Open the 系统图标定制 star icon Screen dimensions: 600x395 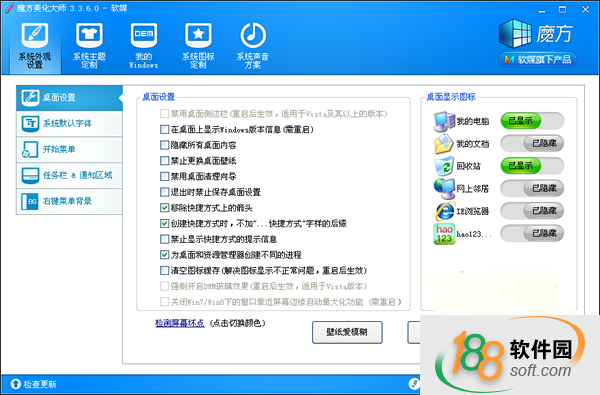[198, 35]
